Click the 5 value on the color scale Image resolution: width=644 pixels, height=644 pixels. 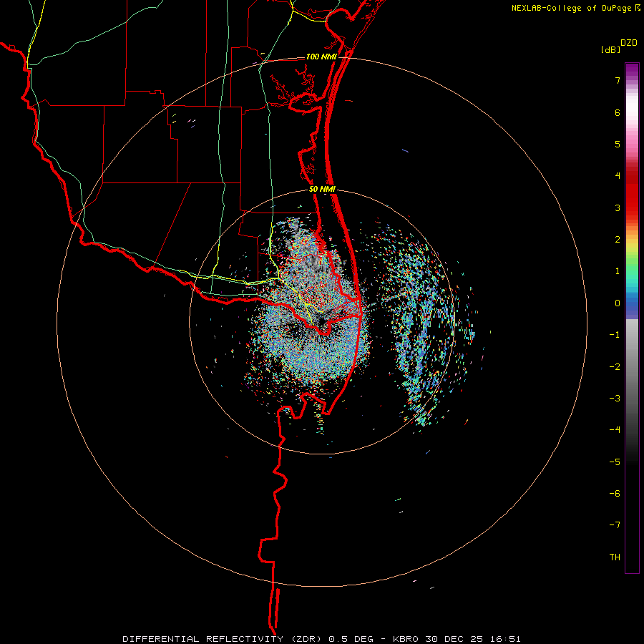click(x=618, y=144)
